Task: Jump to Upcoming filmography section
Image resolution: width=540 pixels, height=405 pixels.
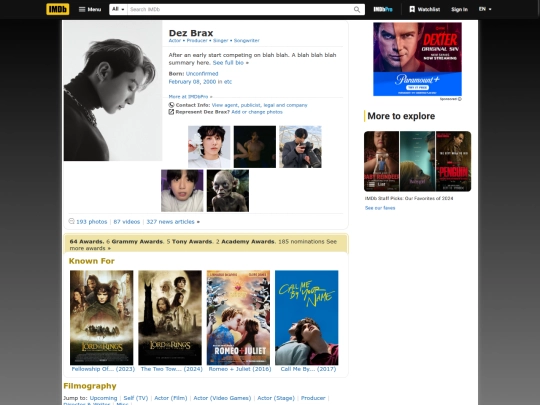Action: click(103, 398)
